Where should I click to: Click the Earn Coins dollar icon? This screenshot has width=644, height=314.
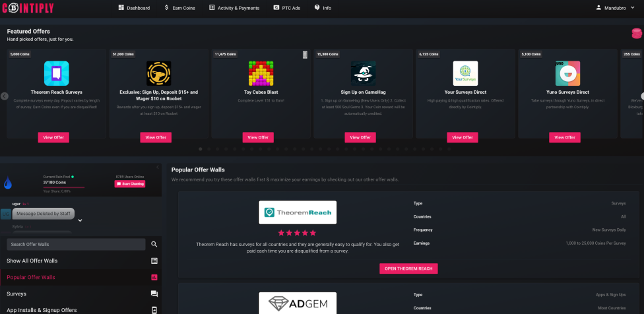point(166,7)
